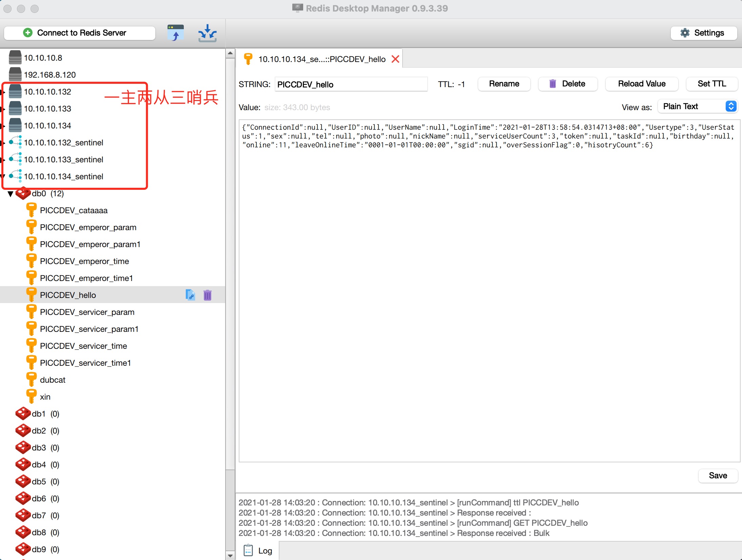The image size is (742, 560).
Task: Expand the 10.10.10.133 server node
Action: pyautogui.click(x=3, y=109)
